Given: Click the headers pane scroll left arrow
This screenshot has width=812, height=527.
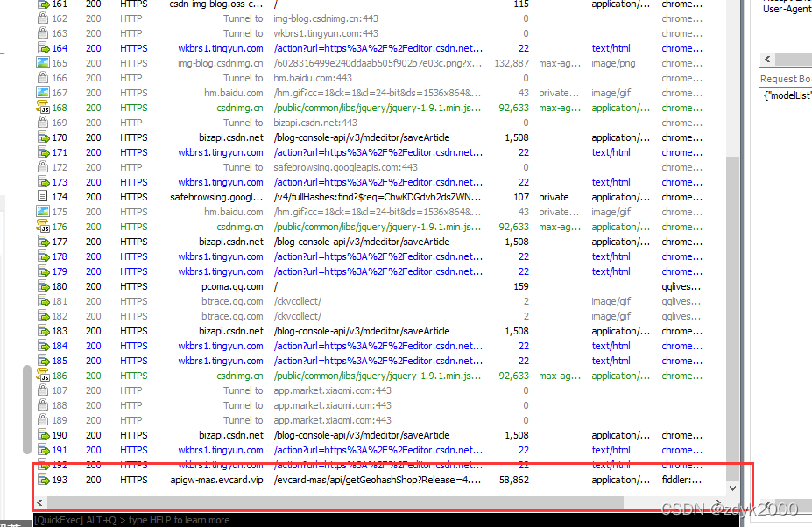Looking at the screenshot, I should point(767,59).
